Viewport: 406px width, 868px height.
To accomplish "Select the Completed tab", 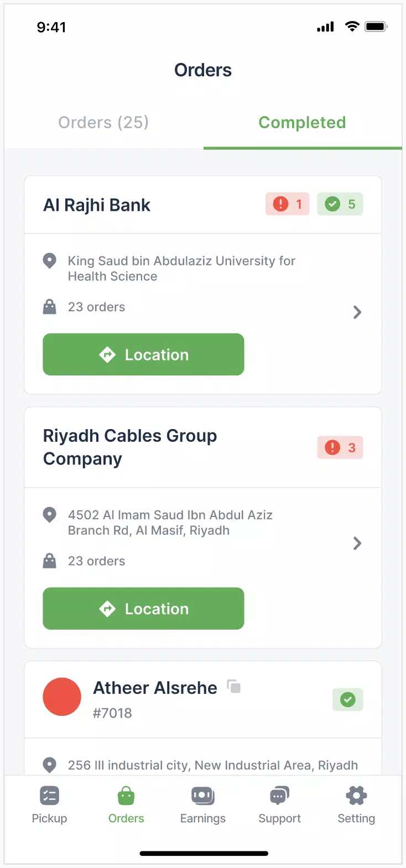I will [x=302, y=122].
